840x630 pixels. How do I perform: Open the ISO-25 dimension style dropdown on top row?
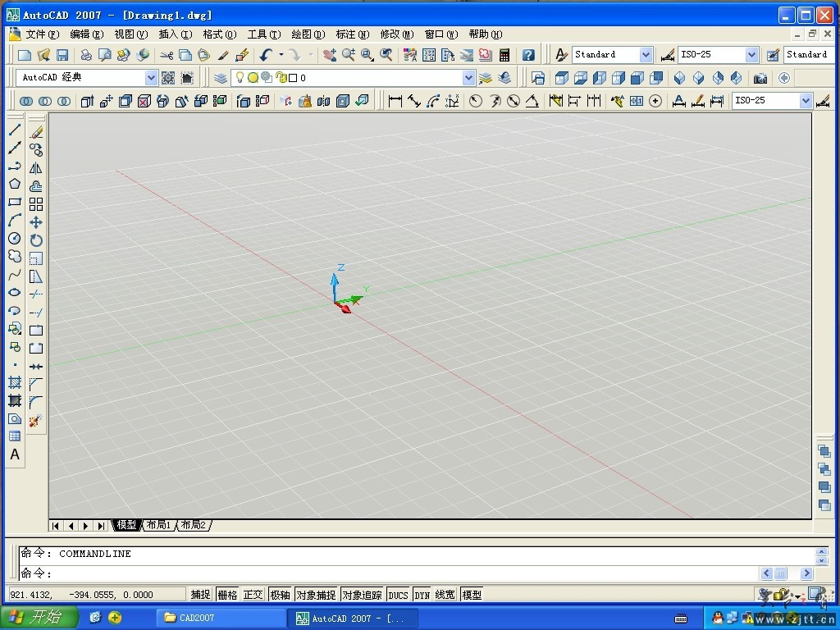[x=751, y=55]
